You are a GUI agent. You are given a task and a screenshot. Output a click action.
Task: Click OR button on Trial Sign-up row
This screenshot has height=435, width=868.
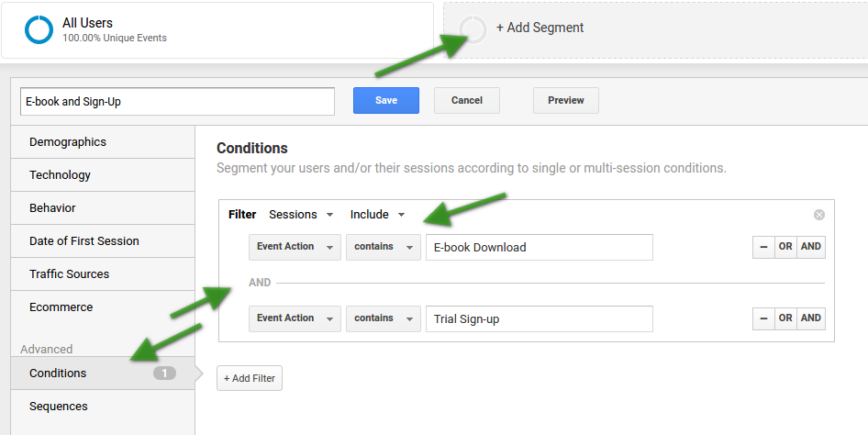(x=785, y=318)
